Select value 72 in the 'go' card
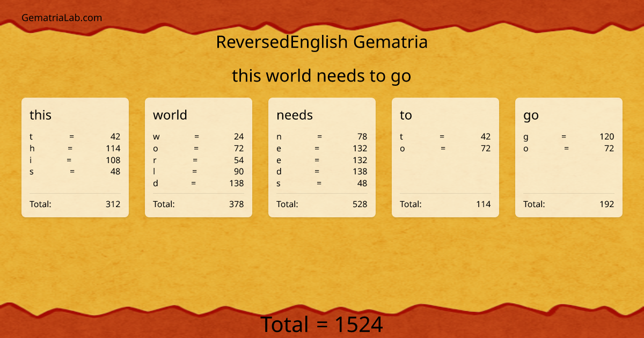This screenshot has height=338, width=644. pos(609,148)
